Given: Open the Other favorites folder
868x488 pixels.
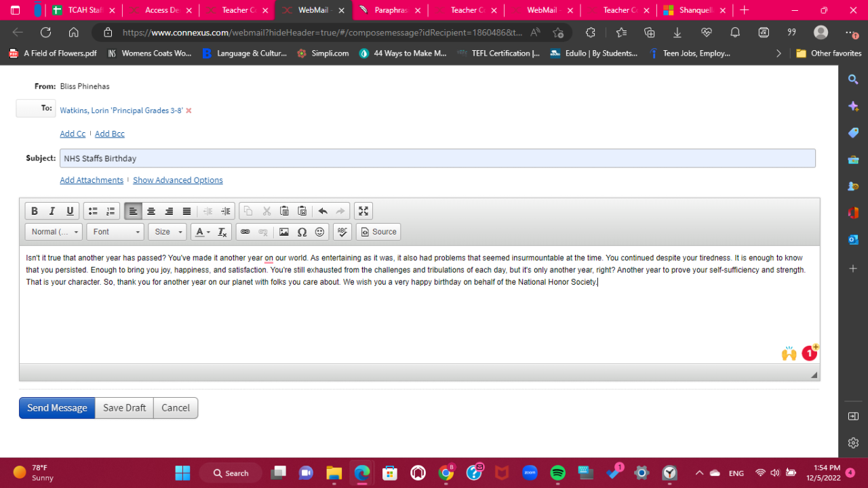Looking at the screenshot, I should click(x=829, y=54).
